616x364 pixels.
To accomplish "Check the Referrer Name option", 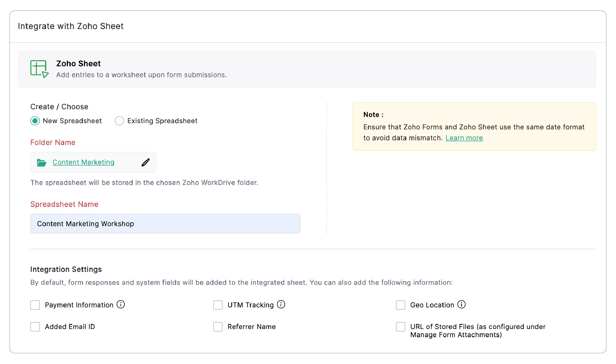I will coord(218,327).
